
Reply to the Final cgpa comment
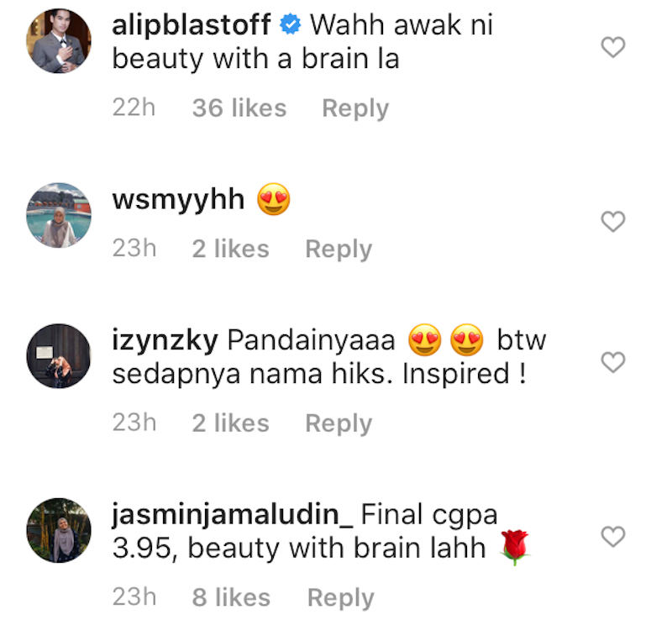pos(341,597)
